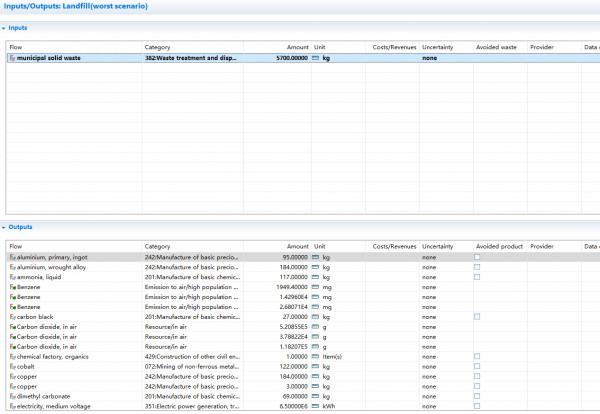Image resolution: width=600 pixels, height=414 pixels.
Task: Click the flow icon for ammonia, liquid
Action: point(13,277)
